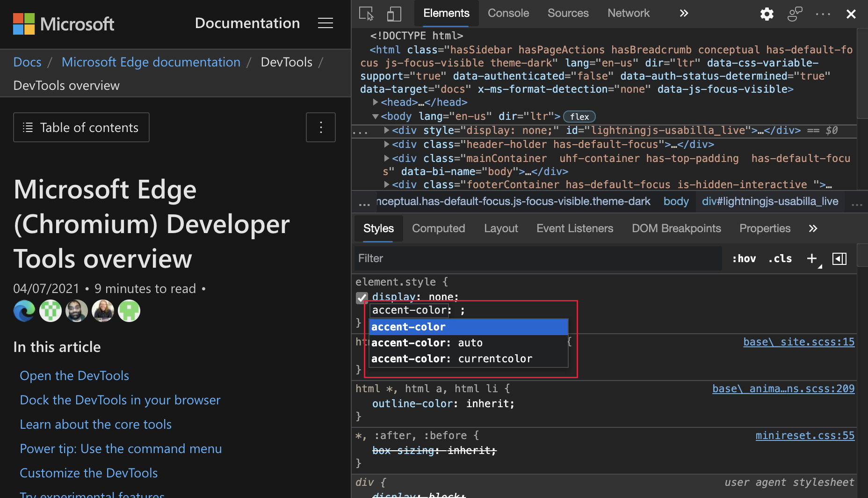Toggle the computed styles sidebar icon
The height and width of the screenshot is (498, 868).
coord(839,258)
